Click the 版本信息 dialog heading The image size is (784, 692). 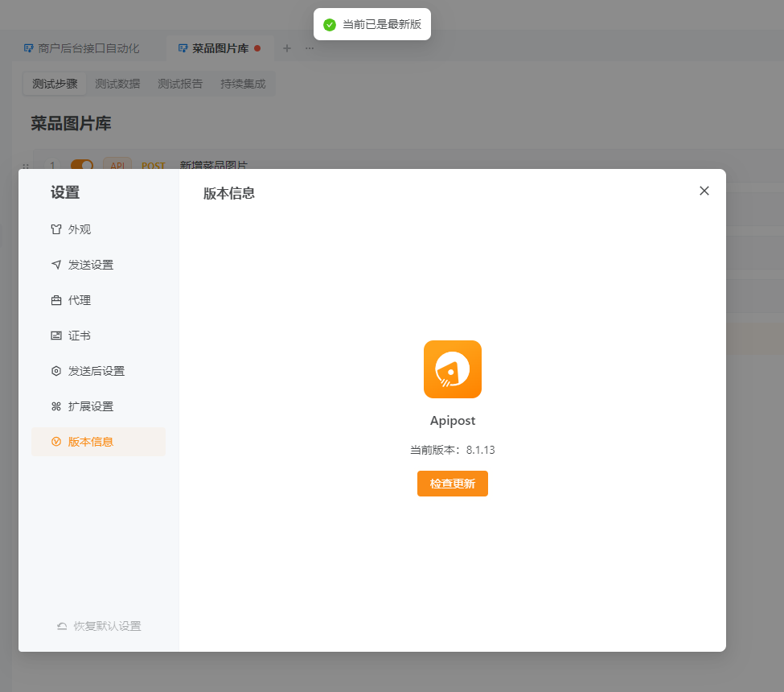[x=229, y=193]
